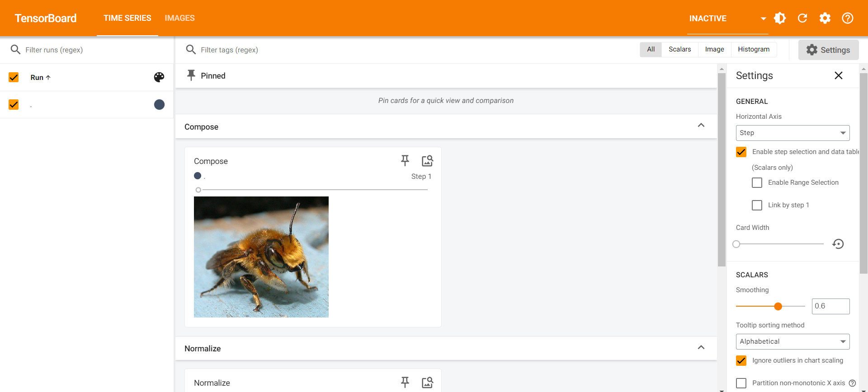Viewport: 868px width, 392px height.
Task: Click the Smoothing value field 0.6
Action: tap(830, 306)
